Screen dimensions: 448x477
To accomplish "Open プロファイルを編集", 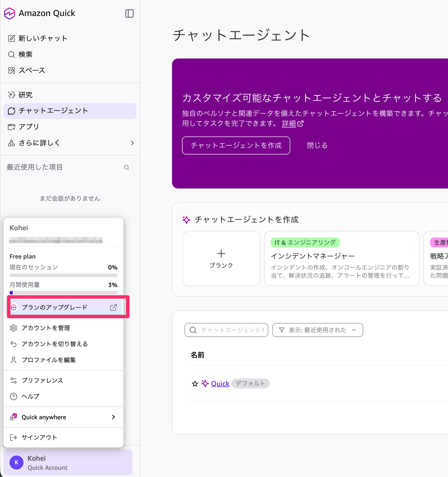I will (63, 360).
